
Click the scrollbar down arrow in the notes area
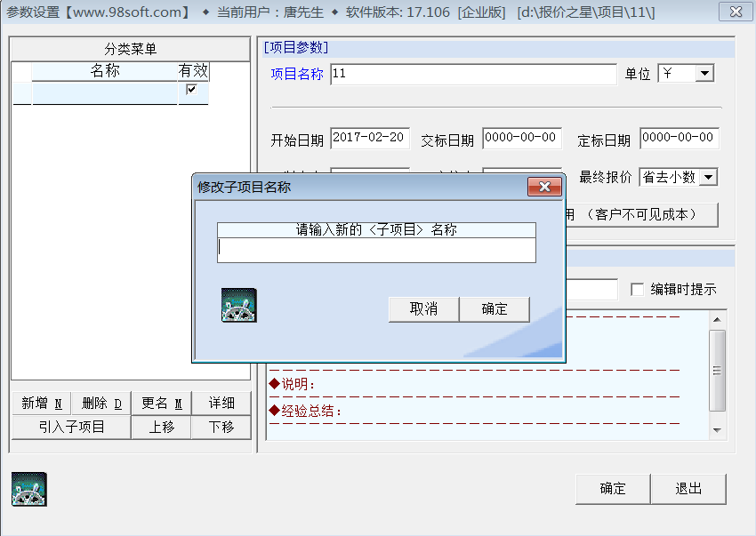coord(717,430)
